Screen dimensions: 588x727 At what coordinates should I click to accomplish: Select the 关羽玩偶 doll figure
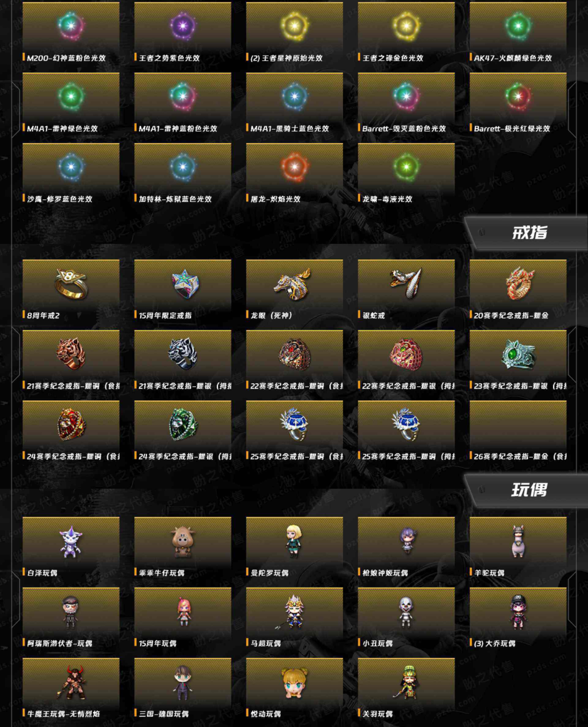coord(406,682)
